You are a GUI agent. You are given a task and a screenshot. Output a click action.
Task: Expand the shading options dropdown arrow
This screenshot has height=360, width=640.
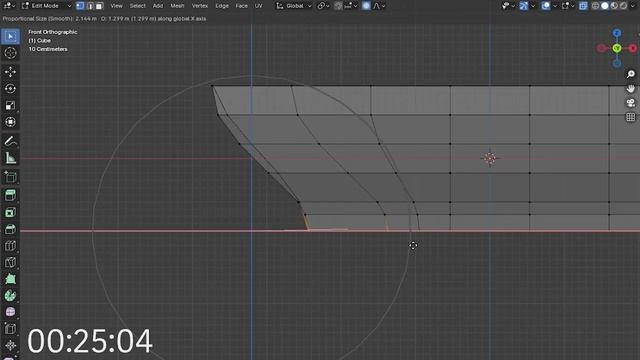[x=632, y=6]
